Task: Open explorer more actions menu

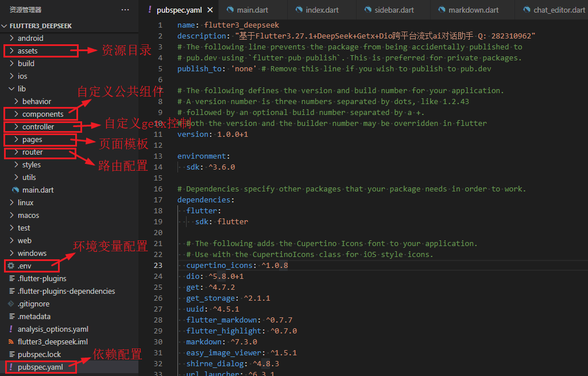Action: [125, 9]
